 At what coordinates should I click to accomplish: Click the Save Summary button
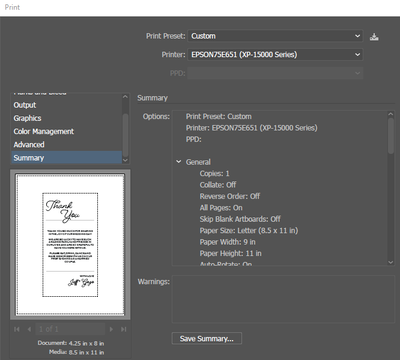207,339
